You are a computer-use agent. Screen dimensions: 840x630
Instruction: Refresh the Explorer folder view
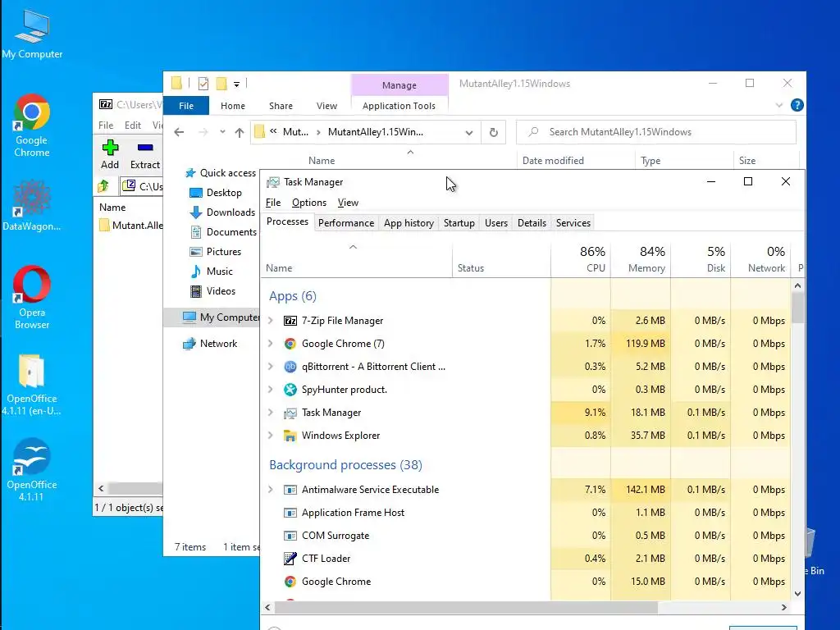[x=493, y=132]
